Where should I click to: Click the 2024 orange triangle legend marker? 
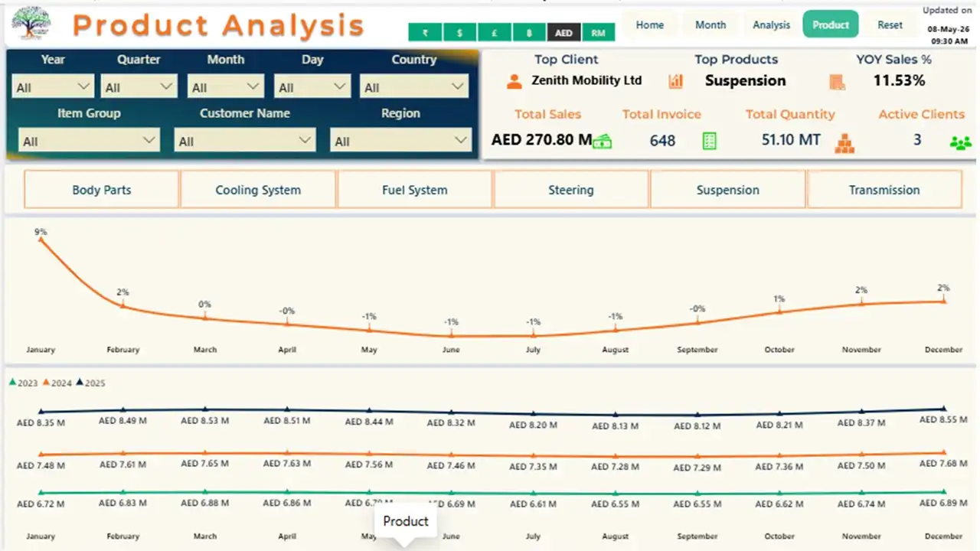coord(46,383)
